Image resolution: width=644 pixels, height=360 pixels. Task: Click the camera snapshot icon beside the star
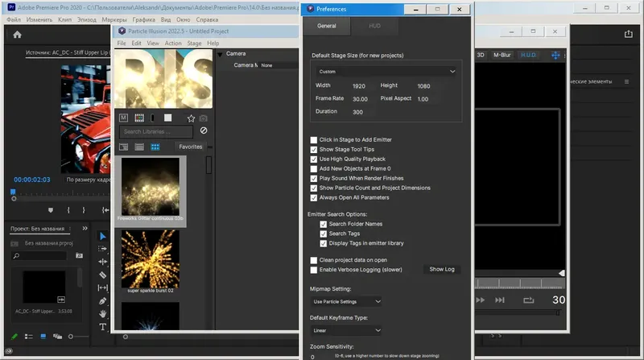tap(204, 118)
